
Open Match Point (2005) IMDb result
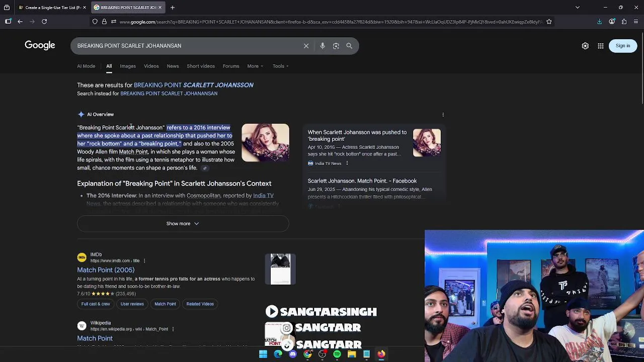(x=106, y=270)
